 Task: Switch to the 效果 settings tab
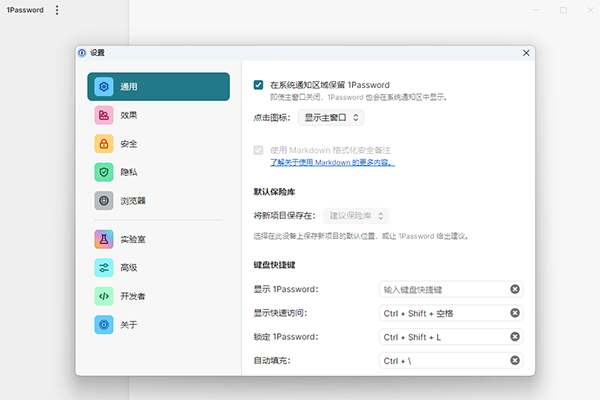click(x=158, y=115)
